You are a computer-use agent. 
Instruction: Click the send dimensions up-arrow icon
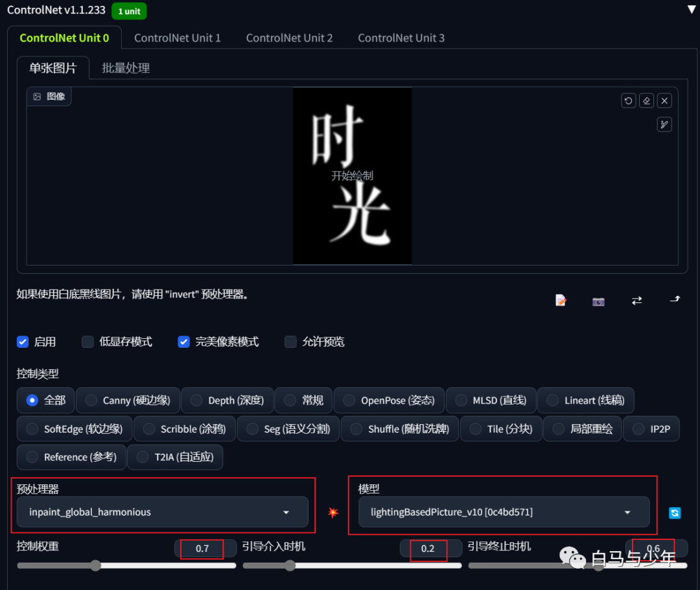click(675, 299)
